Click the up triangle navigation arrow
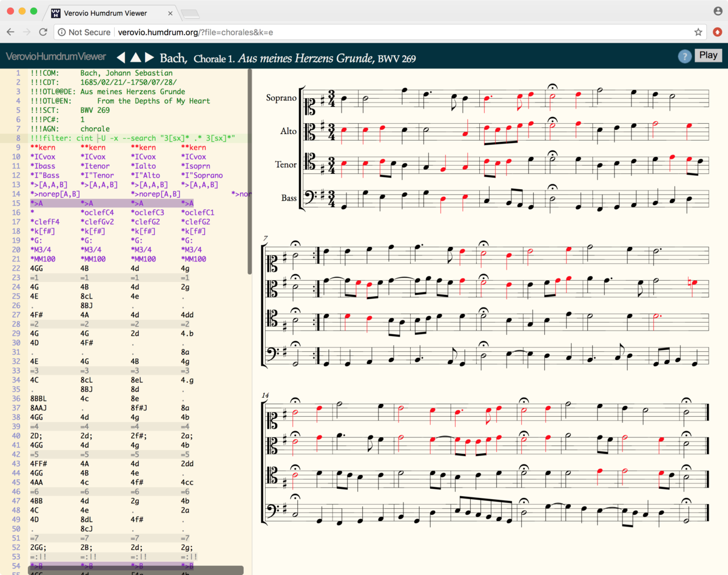 [135, 58]
